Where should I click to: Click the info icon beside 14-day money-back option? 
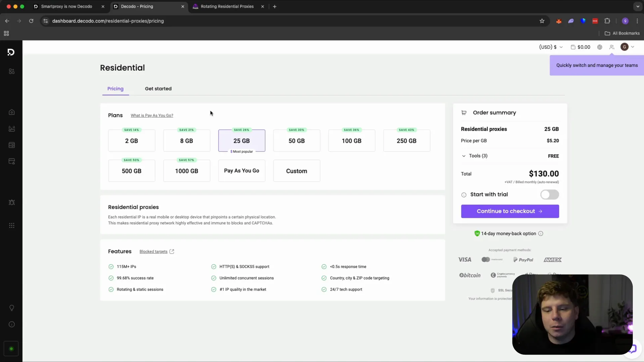coord(541,234)
